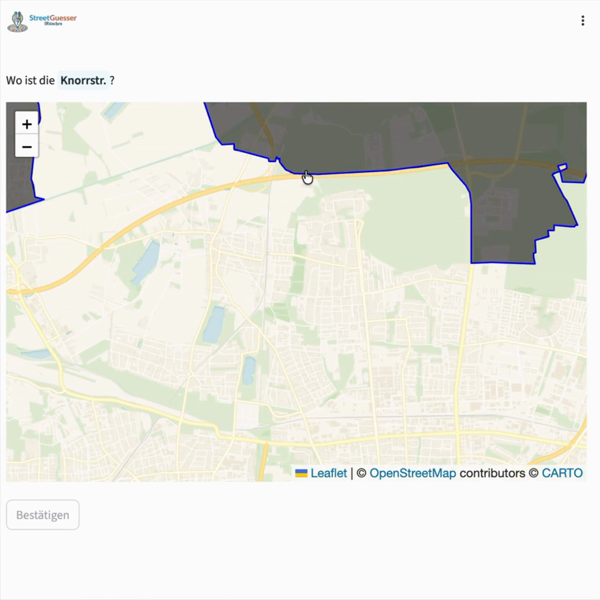Click the uppermost blue lake on the map
This screenshot has height=600, width=600.
(146, 259)
